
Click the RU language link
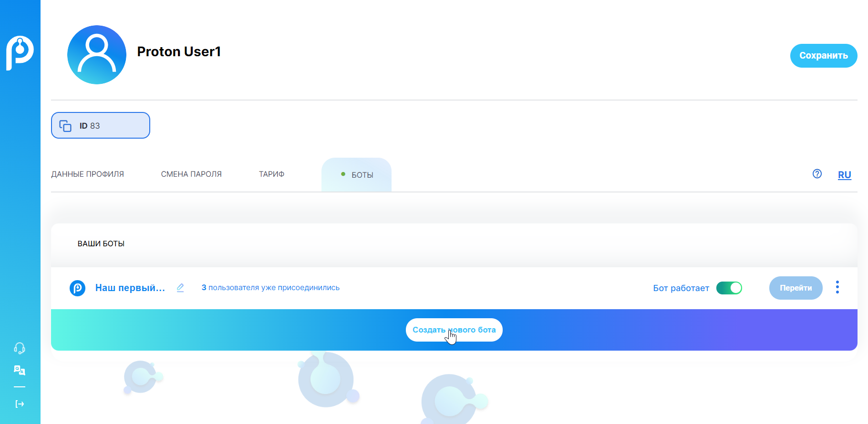point(845,175)
